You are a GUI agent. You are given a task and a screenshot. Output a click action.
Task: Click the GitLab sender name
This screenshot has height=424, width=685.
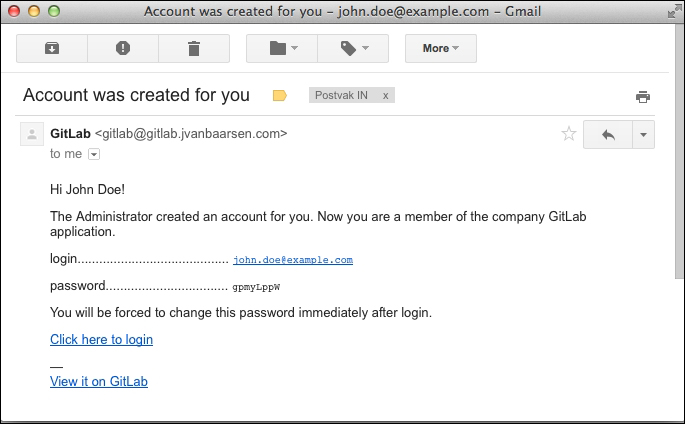pos(70,133)
